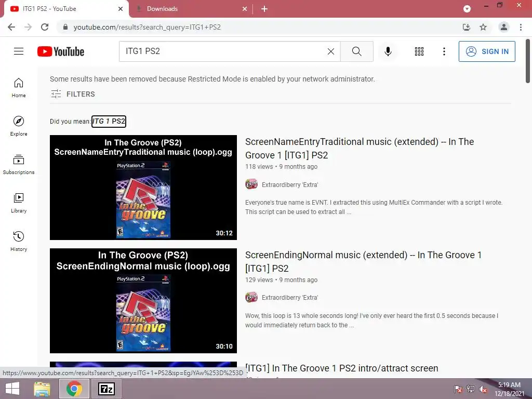Click the ScreenNameEntryTraditional video thumbnail
The image size is (532, 399).
[x=143, y=187]
